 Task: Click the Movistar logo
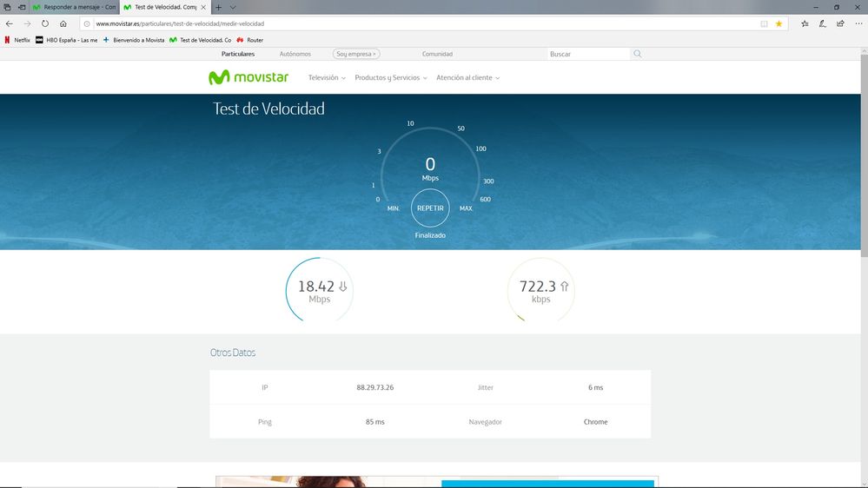tap(248, 77)
